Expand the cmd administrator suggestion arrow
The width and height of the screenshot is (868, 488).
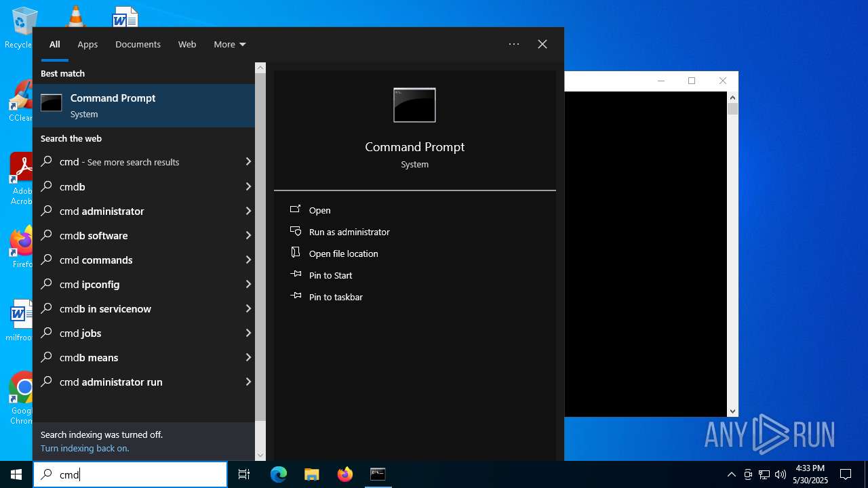click(248, 211)
